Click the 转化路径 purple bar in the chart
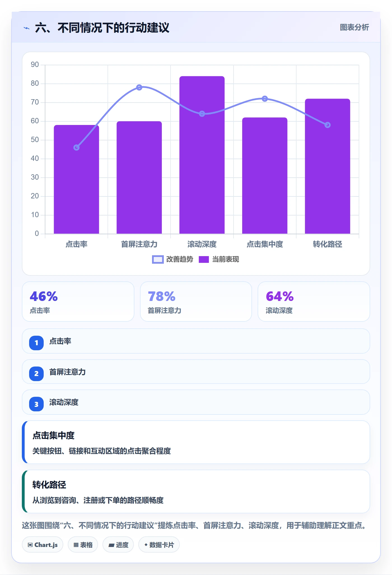The width and height of the screenshot is (392, 575). [x=328, y=166]
